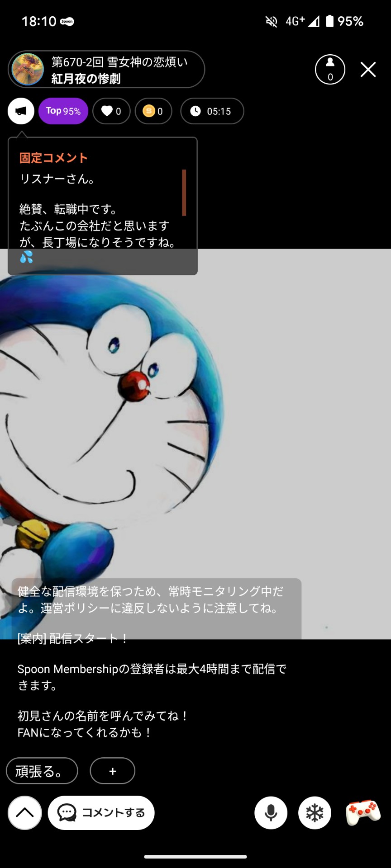Open the Top 95% ranking badge
391x868 pixels.
[x=63, y=111]
